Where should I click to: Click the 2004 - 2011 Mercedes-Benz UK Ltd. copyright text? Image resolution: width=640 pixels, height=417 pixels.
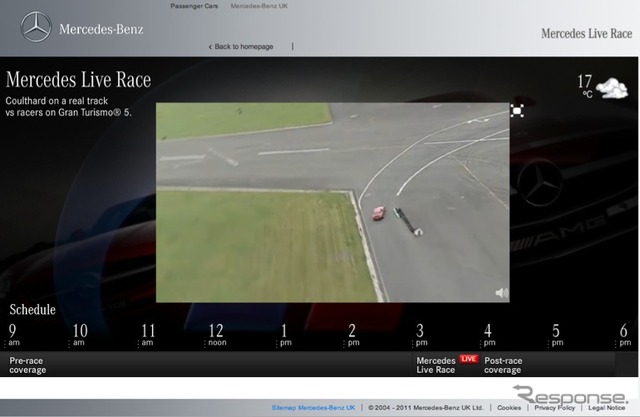(426, 408)
